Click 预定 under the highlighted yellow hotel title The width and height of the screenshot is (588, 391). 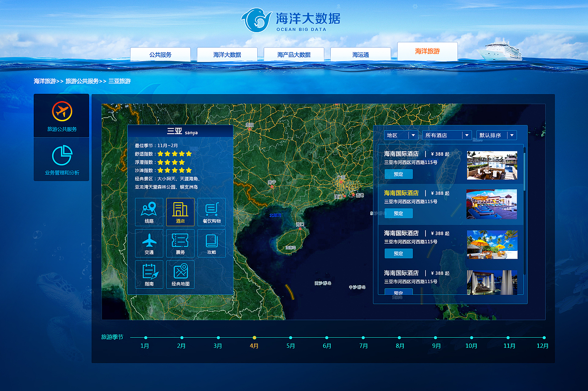pyautogui.click(x=398, y=213)
